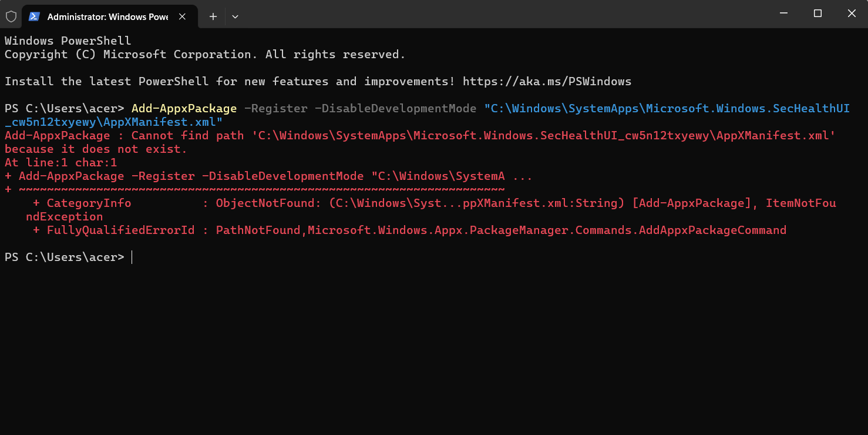Select the Administrator: Windows PowerShell tab

pos(109,16)
